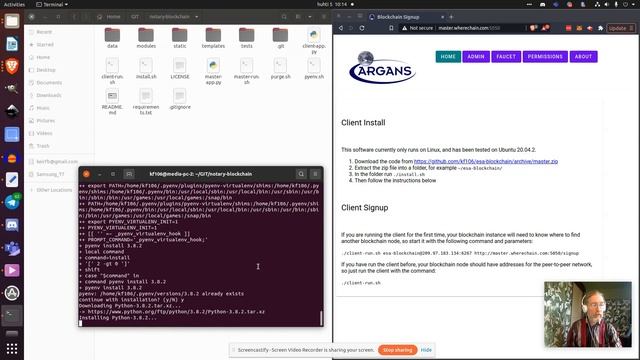
Task: Launch Brave browser from the dock
Action: coord(12,66)
